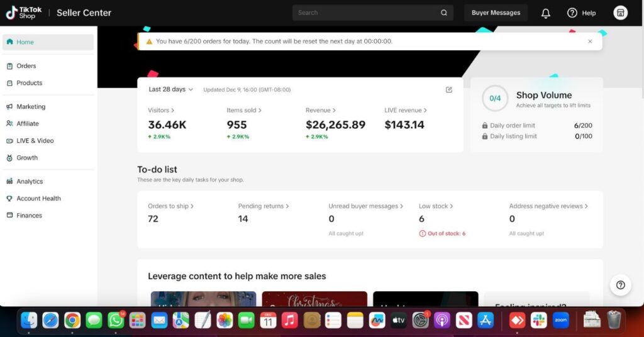Viewport: 644px width, 337px height.
Task: Open Google Chrome from the dock
Action: tap(72, 320)
